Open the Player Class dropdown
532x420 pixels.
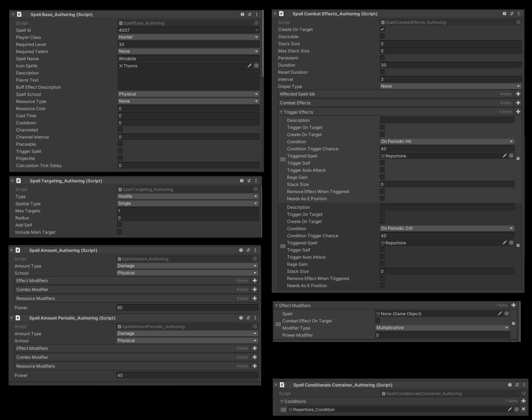(188, 37)
